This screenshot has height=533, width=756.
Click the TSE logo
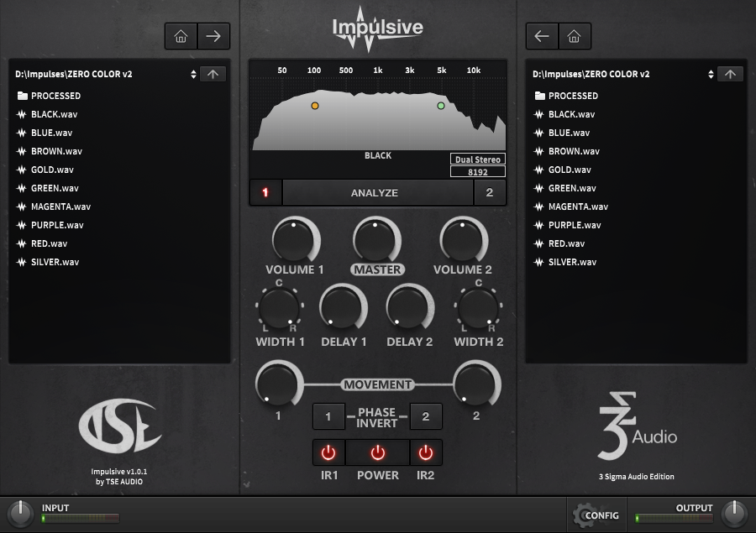pos(119,426)
